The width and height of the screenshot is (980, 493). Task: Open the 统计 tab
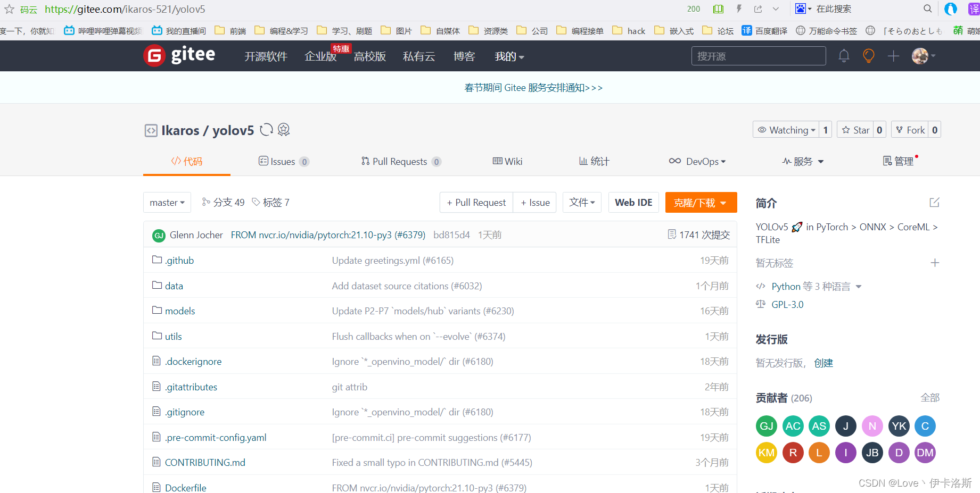(594, 161)
